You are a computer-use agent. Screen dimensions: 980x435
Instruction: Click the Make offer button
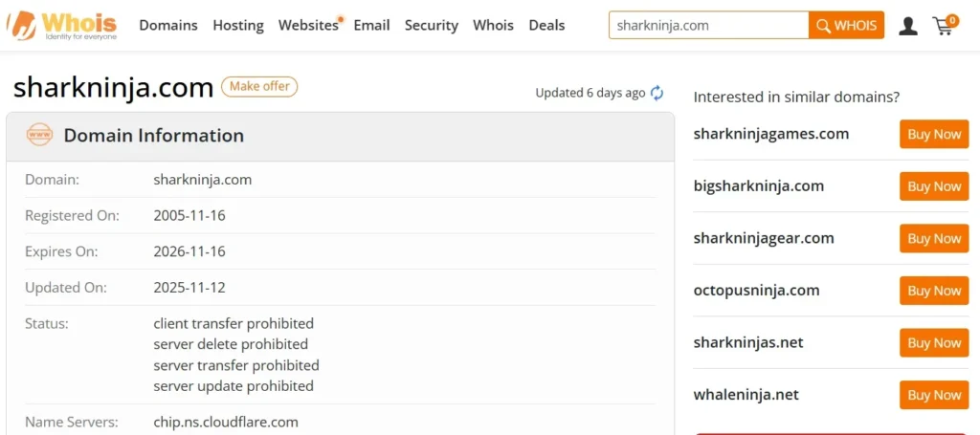(x=259, y=86)
